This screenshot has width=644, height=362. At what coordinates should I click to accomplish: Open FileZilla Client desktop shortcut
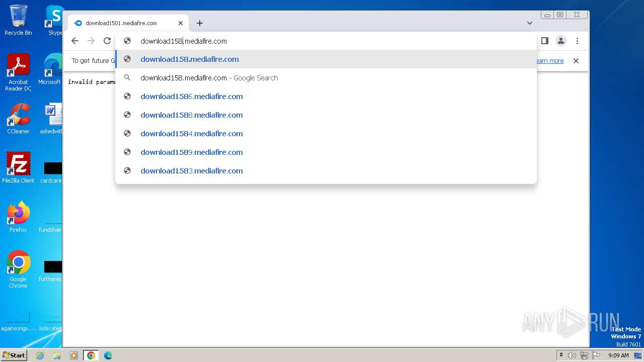coord(18,167)
